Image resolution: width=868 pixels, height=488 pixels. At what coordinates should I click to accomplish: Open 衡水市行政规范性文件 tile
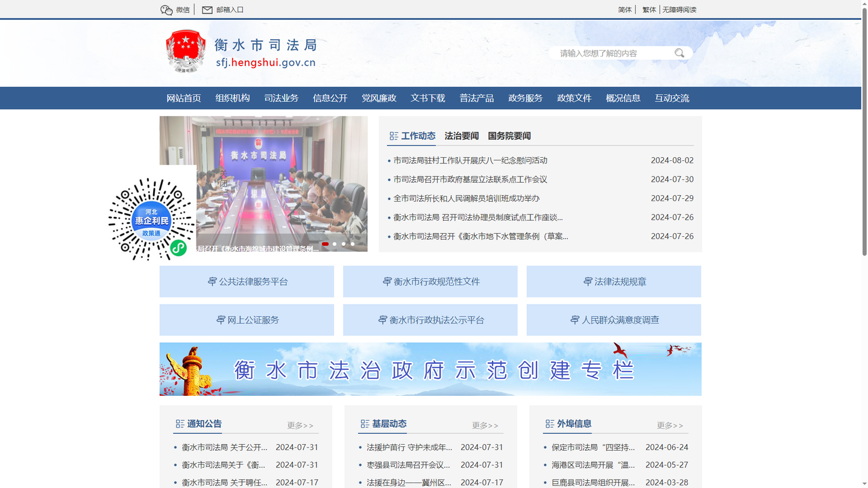click(x=430, y=281)
